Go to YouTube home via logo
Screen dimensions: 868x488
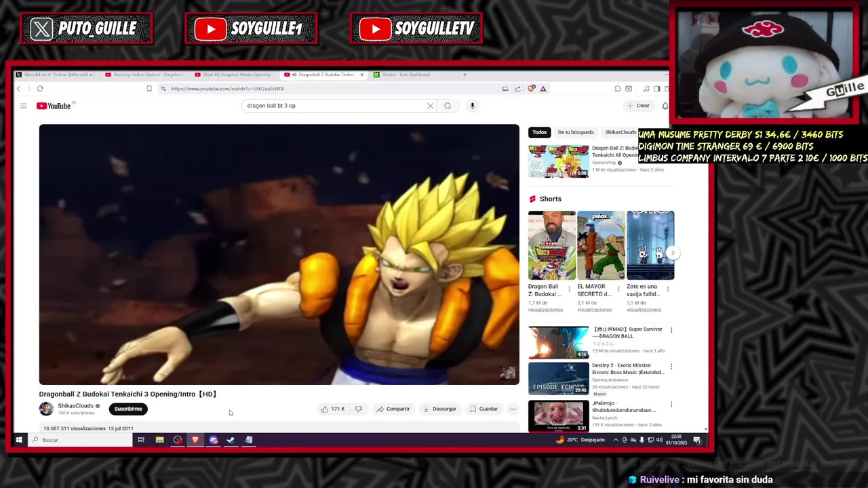point(54,106)
